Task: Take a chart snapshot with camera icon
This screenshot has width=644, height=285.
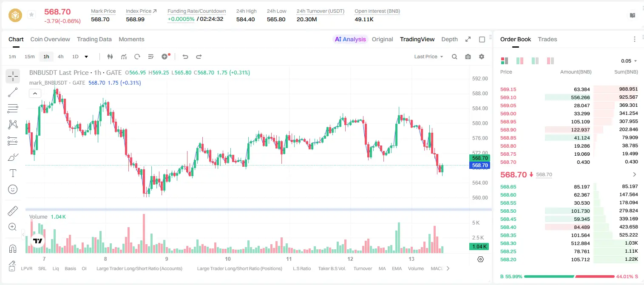Action: 468,57
